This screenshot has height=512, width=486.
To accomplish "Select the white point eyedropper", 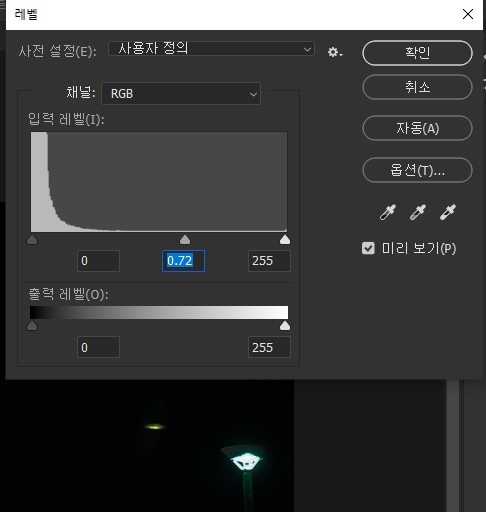I will click(448, 212).
